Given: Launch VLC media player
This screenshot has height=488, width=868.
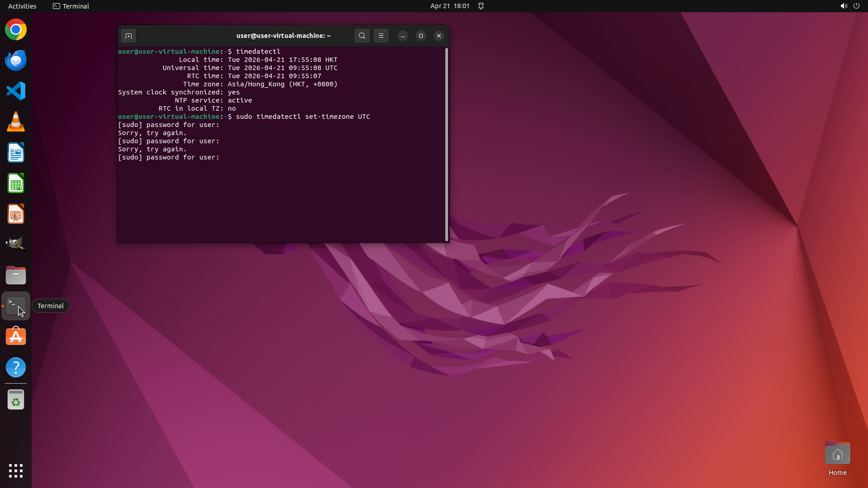Looking at the screenshot, I should 16,122.
